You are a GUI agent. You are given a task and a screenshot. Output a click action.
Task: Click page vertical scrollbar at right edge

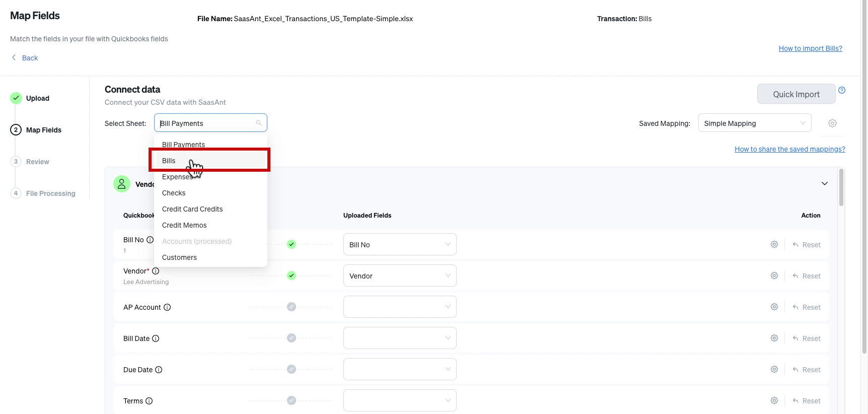click(864, 176)
